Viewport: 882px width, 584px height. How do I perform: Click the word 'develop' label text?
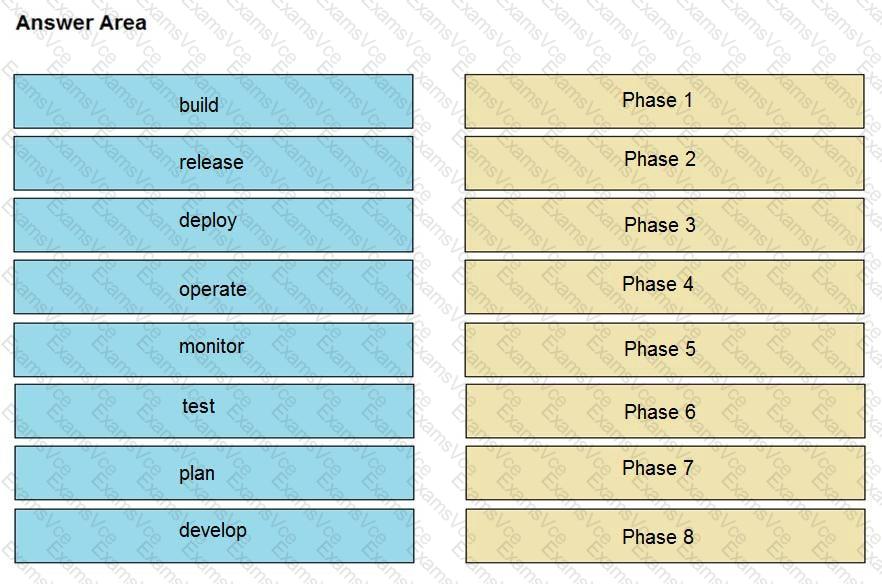(x=213, y=531)
